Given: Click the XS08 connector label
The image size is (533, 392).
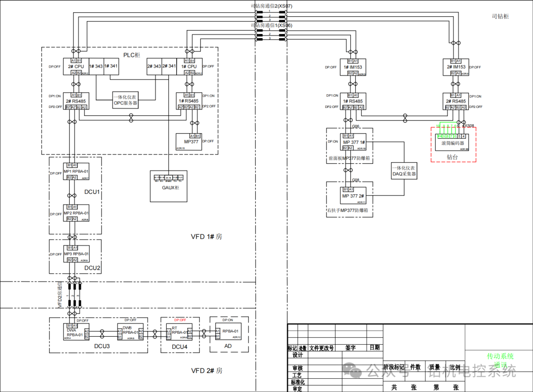Looking at the screenshot, I should click(469, 125).
